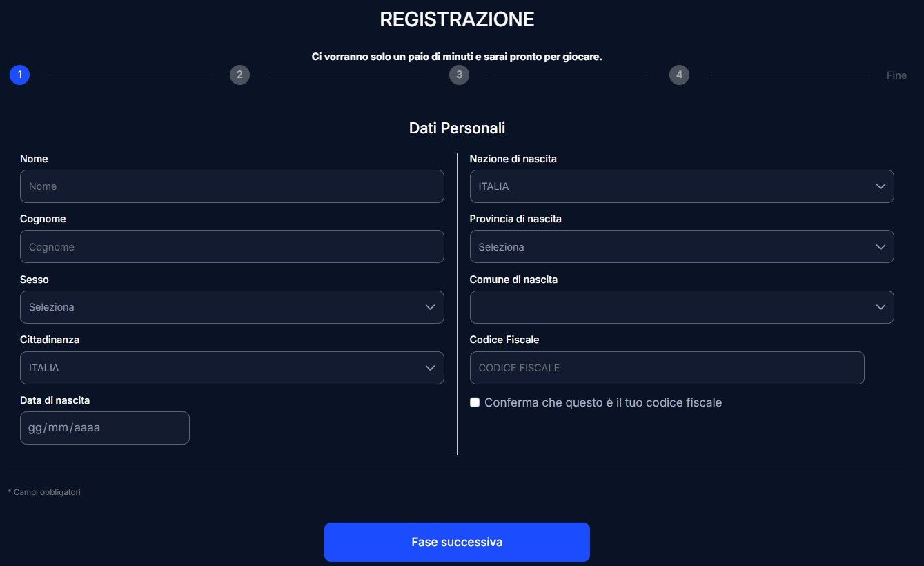The height and width of the screenshot is (566, 924).
Task: Select step 1 indicator circle
Action: (19, 75)
